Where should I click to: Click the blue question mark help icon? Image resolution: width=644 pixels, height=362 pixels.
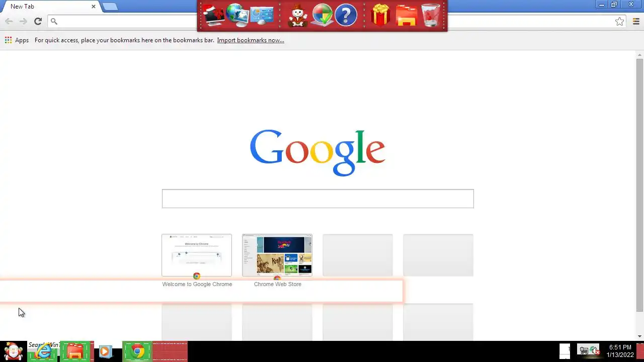tap(346, 15)
